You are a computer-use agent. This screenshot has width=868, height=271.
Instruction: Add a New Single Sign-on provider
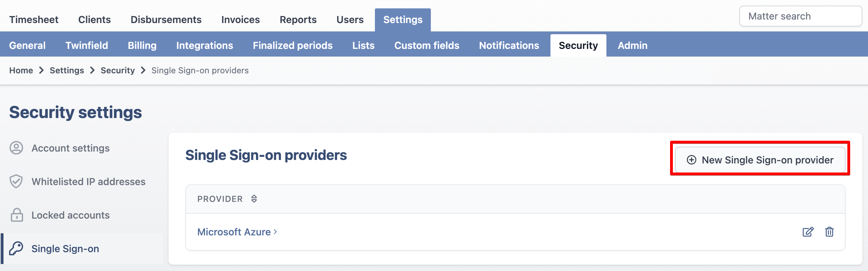point(760,160)
